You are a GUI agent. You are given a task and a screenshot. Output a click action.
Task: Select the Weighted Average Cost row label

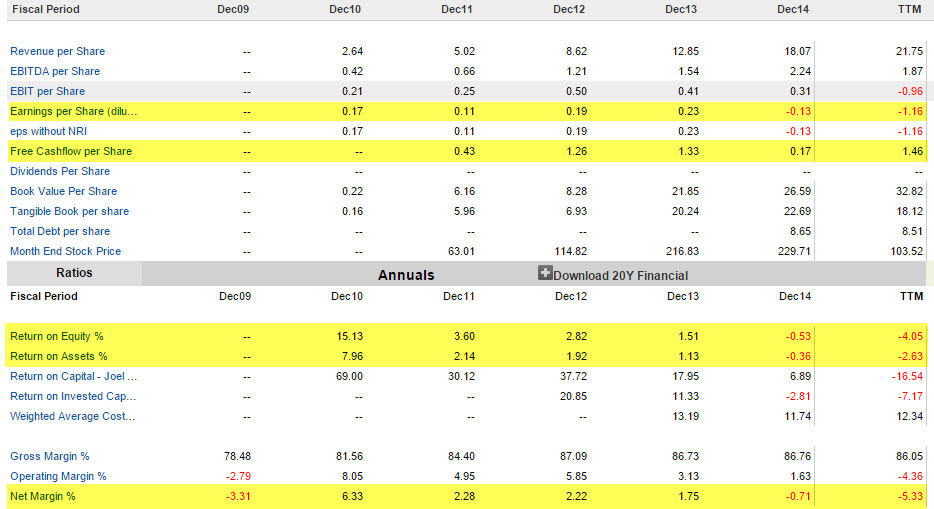pos(72,416)
